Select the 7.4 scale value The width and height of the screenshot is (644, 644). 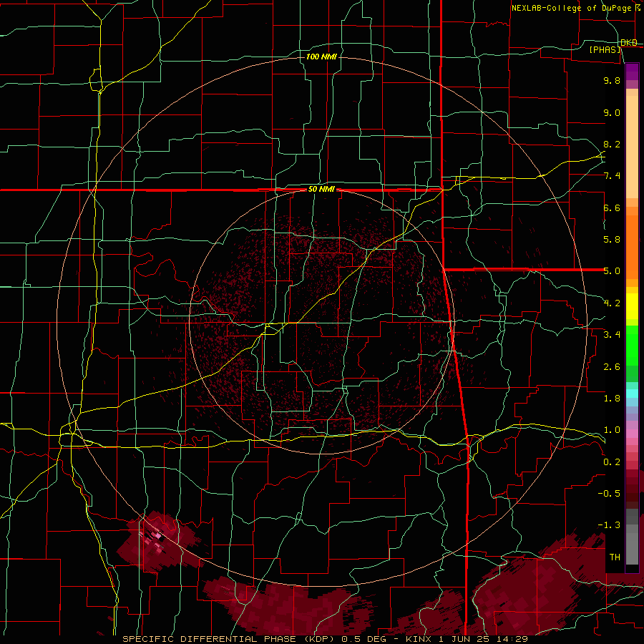612,176
